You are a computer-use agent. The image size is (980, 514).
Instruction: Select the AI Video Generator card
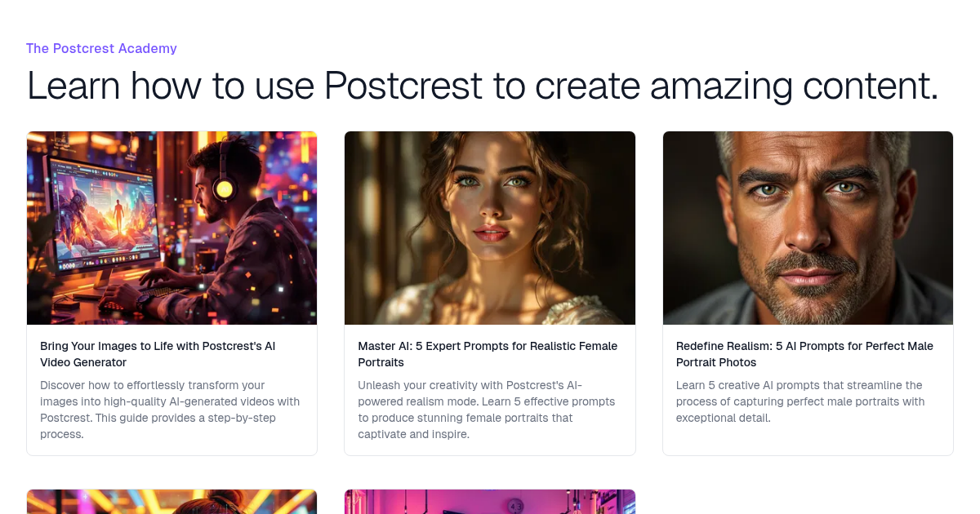click(171, 292)
